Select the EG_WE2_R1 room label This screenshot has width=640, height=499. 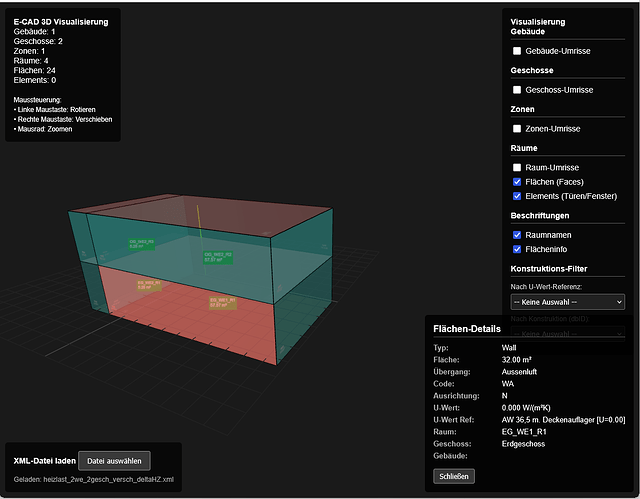click(147, 285)
